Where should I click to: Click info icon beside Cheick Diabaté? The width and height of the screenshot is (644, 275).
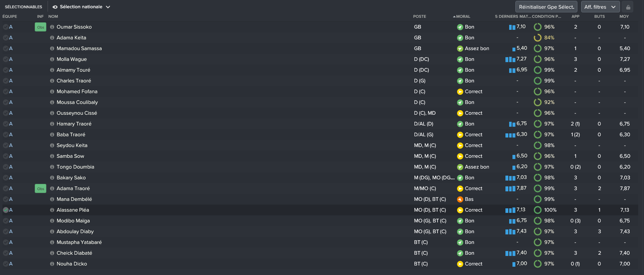click(52, 253)
